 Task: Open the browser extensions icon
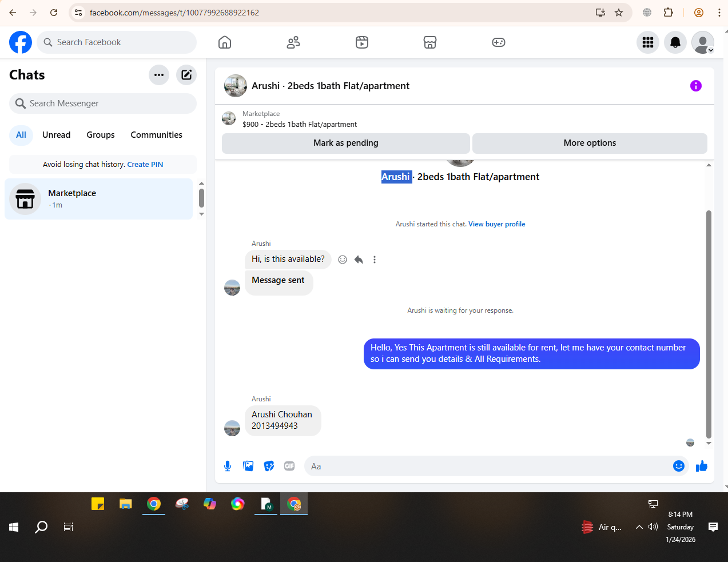668,13
